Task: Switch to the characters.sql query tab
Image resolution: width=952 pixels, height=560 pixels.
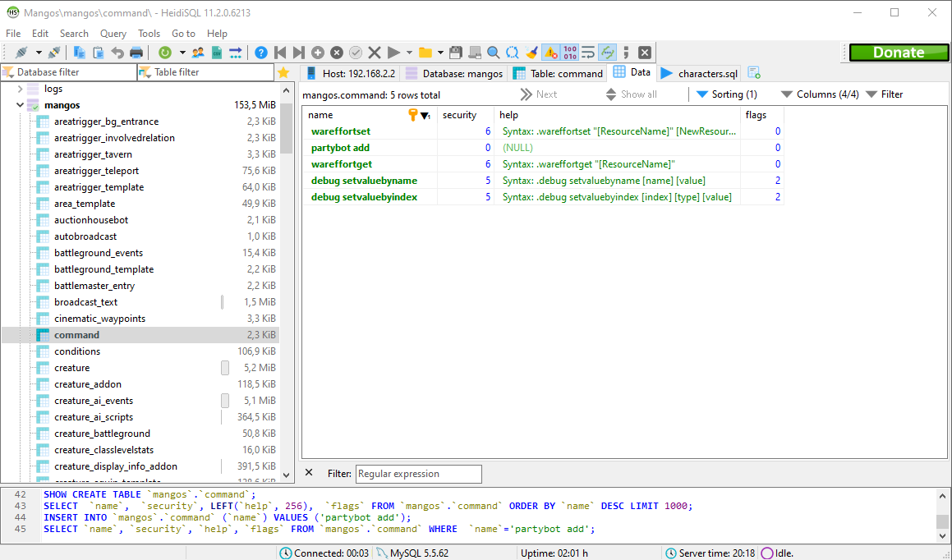Action: pyautogui.click(x=700, y=73)
